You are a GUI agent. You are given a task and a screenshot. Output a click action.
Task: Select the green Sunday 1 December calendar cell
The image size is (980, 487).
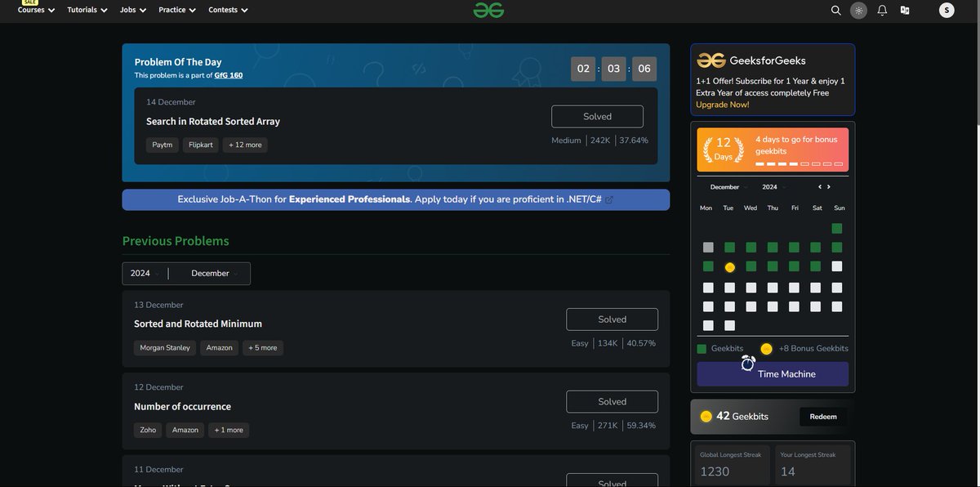(x=837, y=229)
